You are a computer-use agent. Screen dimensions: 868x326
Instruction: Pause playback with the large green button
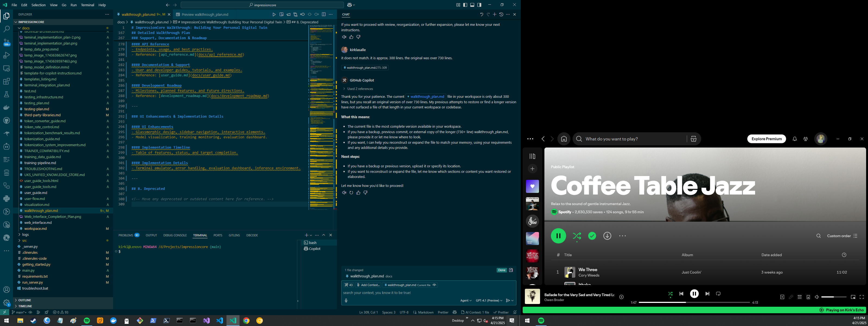pyautogui.click(x=558, y=236)
